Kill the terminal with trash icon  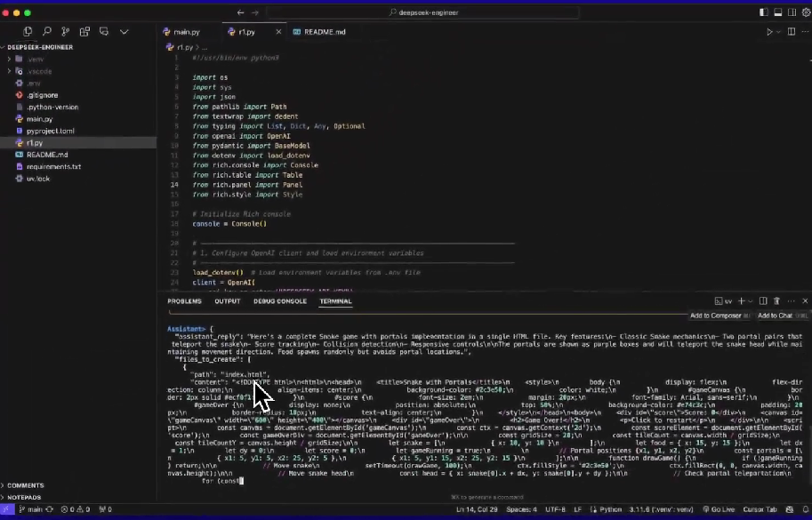coord(776,301)
